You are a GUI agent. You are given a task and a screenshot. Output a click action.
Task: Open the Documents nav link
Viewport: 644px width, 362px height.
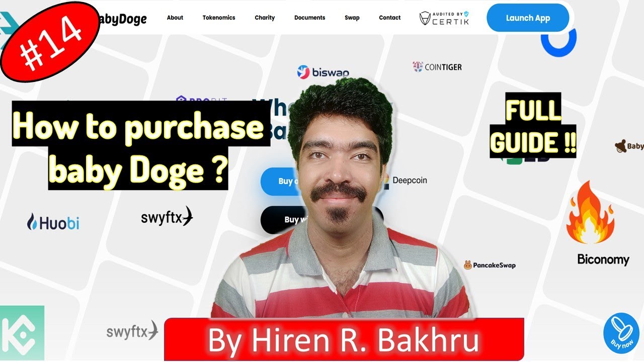tap(309, 18)
